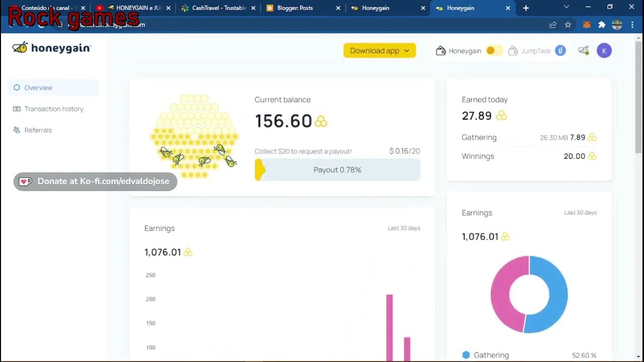Click the Donate at Ko-fi button
This screenshot has width=644, height=362.
coord(96,182)
